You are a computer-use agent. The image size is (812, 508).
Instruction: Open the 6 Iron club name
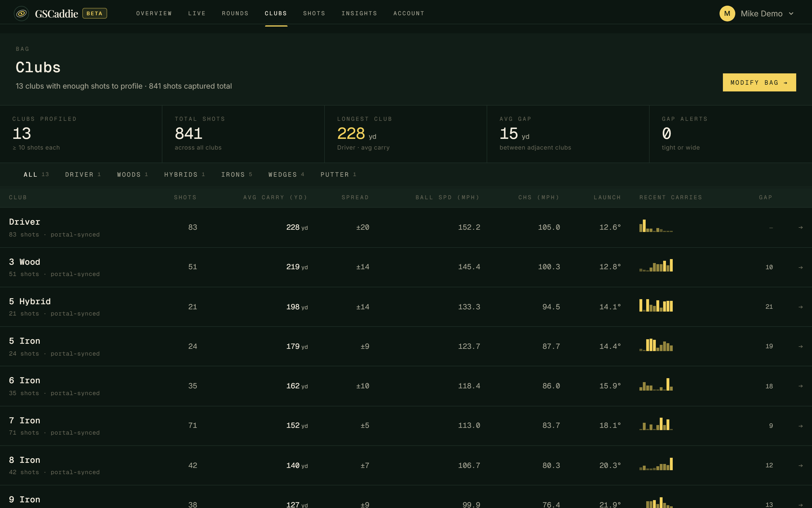pos(25,380)
